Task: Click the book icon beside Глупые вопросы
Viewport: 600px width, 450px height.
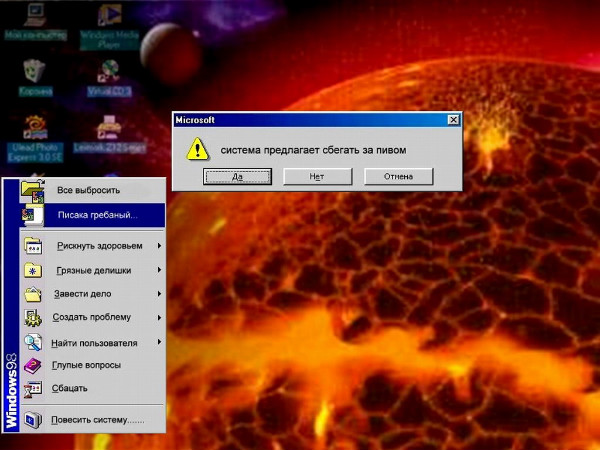Action: [x=33, y=366]
